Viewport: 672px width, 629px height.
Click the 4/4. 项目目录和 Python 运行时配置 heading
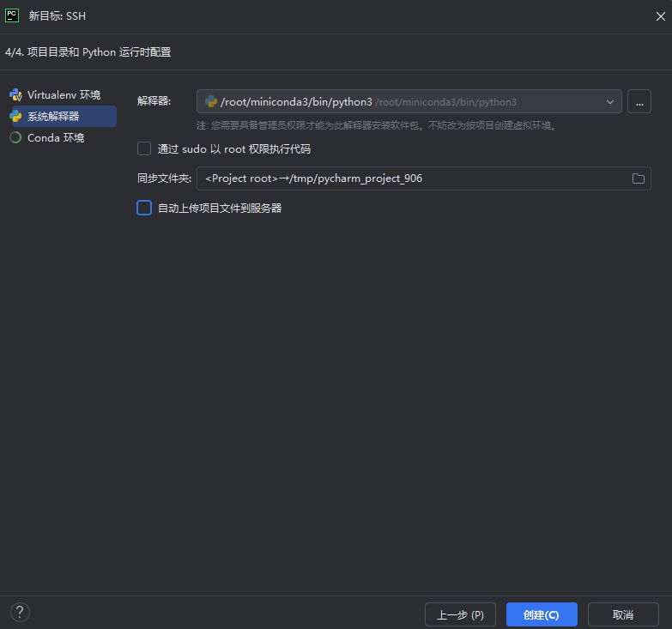pos(88,52)
